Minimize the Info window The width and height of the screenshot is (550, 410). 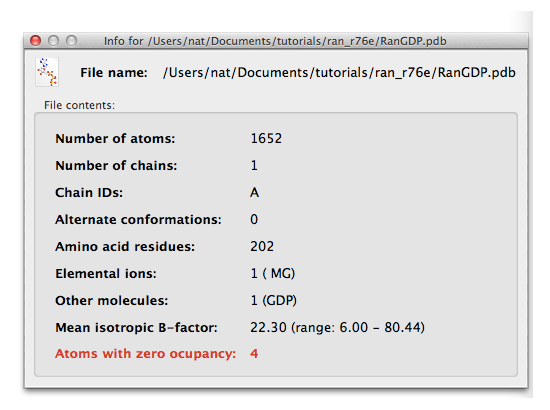click(53, 41)
